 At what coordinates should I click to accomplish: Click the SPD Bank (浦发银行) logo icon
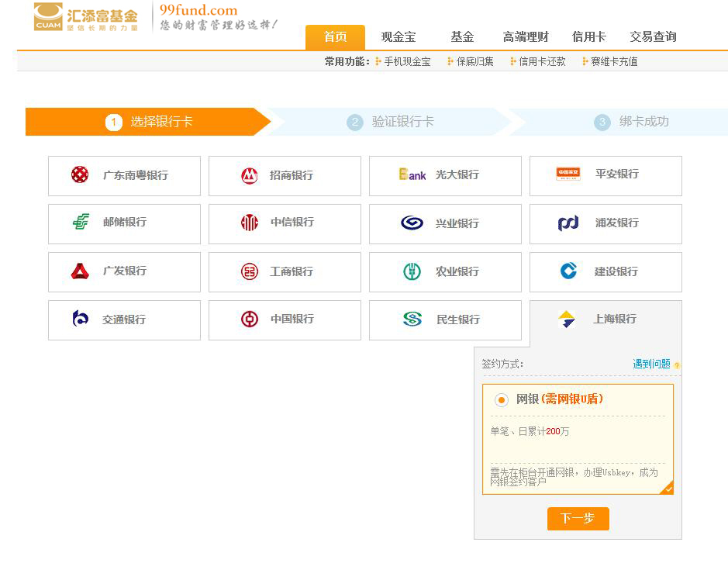568,223
